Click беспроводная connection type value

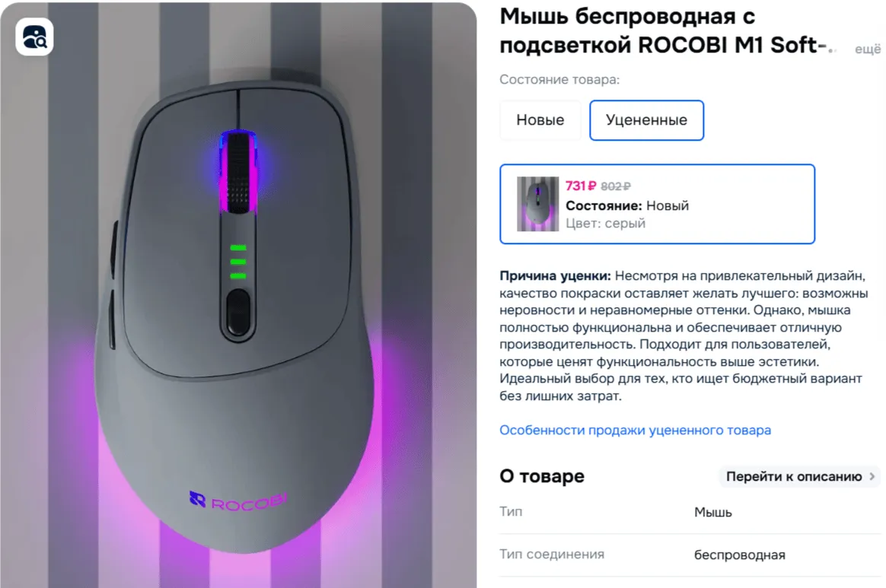[x=740, y=555]
